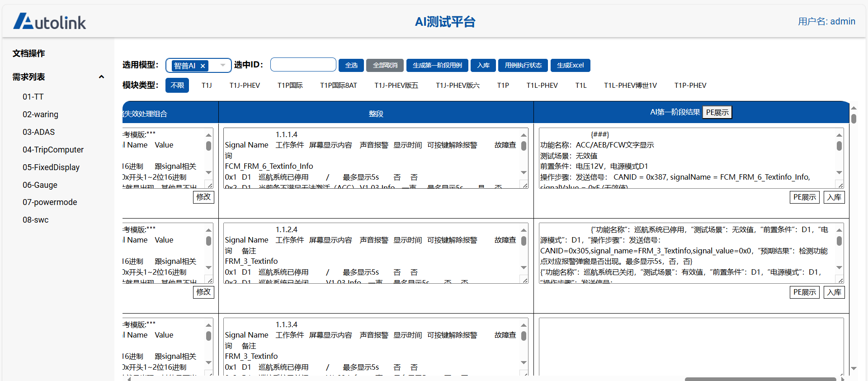
Task: Click scroll-down arrow in 1.1.2.4 segment box
Action: 524,267
